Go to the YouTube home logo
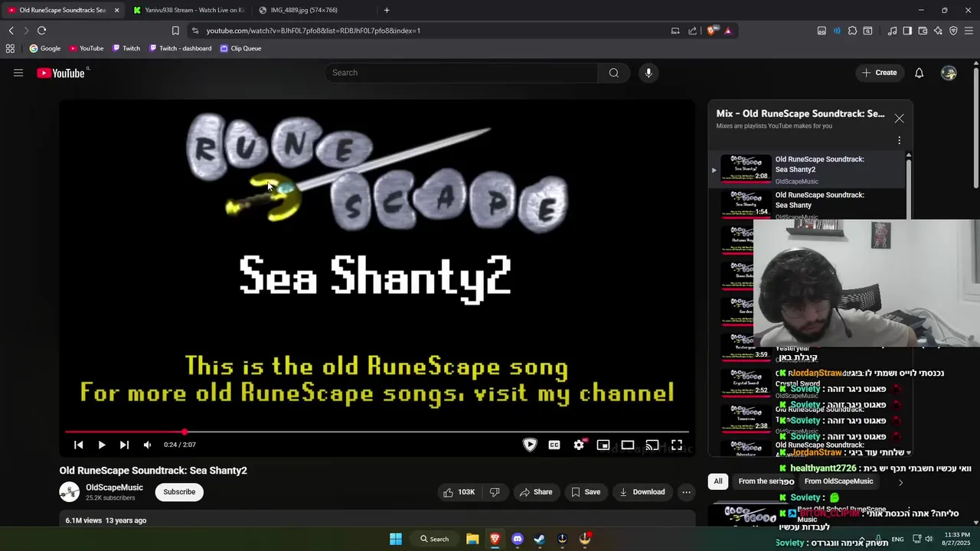The height and width of the screenshot is (551, 980). click(x=60, y=73)
